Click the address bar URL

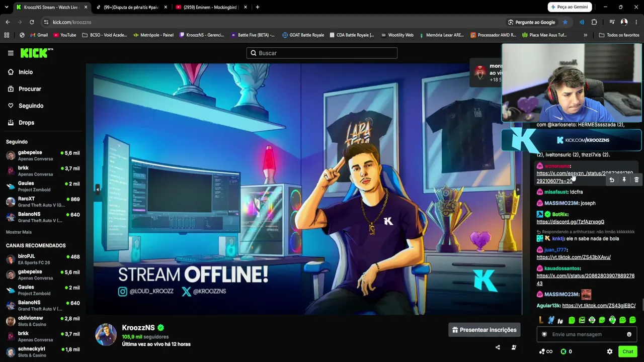(x=72, y=22)
